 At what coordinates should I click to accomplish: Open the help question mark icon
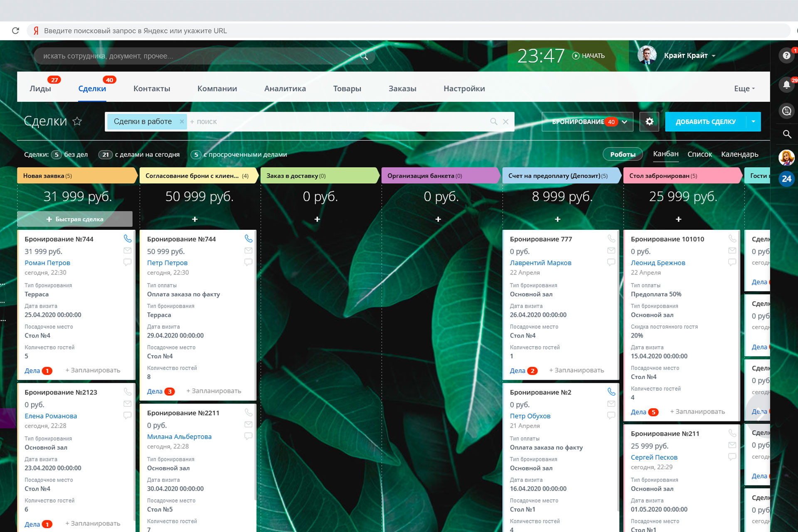click(x=786, y=56)
